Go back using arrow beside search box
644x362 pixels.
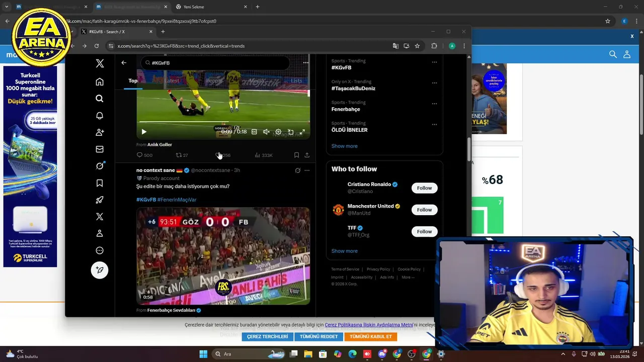tap(124, 63)
